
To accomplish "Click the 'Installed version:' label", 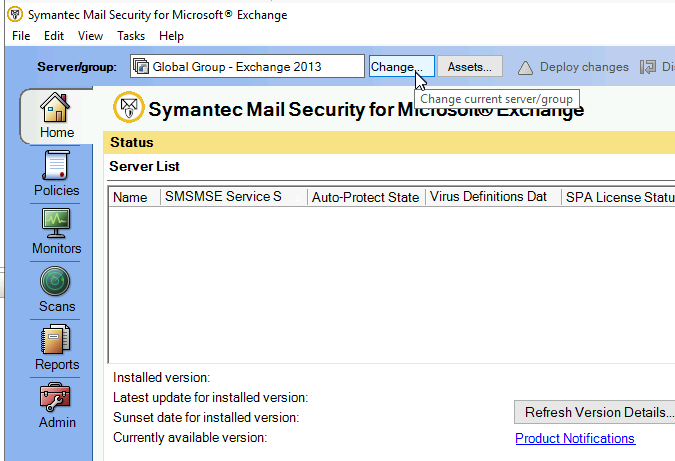I will 161,377.
